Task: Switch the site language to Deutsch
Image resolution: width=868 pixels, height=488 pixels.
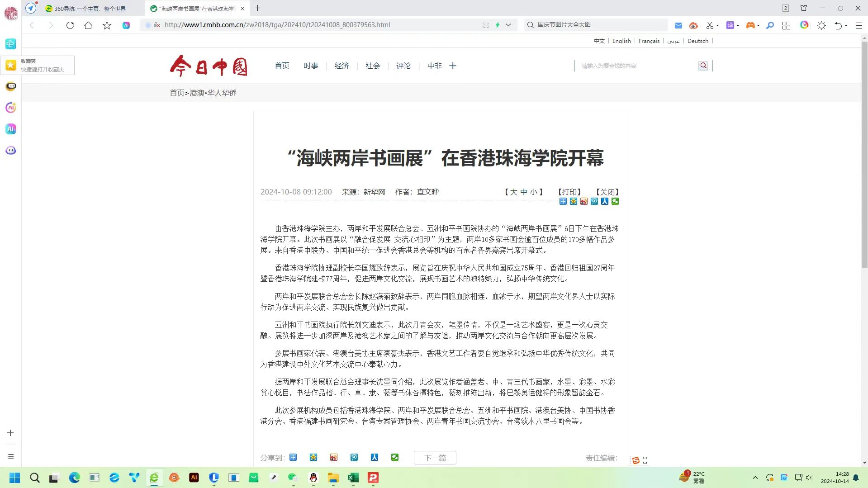Action: click(698, 41)
